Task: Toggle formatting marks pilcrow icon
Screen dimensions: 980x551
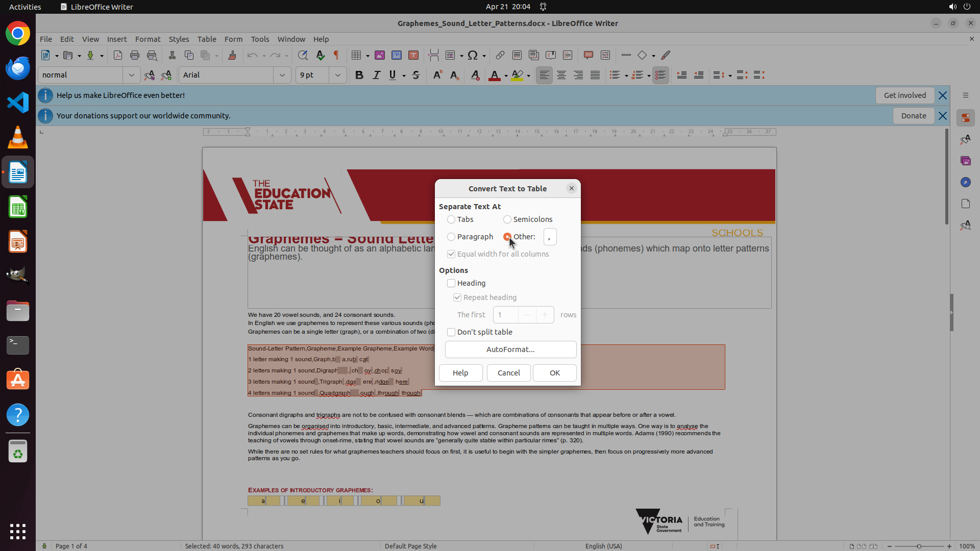Action: (x=336, y=55)
